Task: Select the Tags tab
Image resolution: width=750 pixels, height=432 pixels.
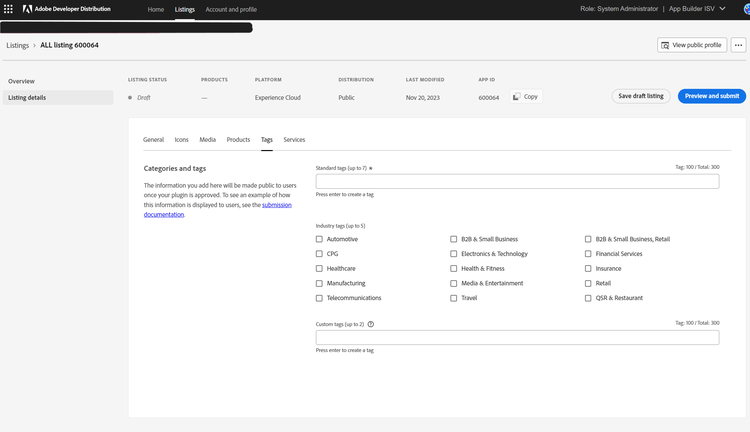Action: click(267, 140)
